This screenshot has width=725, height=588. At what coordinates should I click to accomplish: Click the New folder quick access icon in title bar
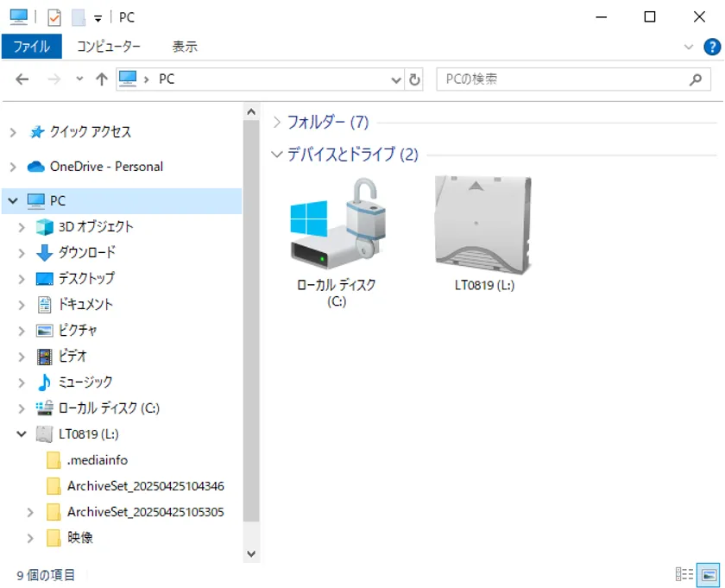click(79, 17)
